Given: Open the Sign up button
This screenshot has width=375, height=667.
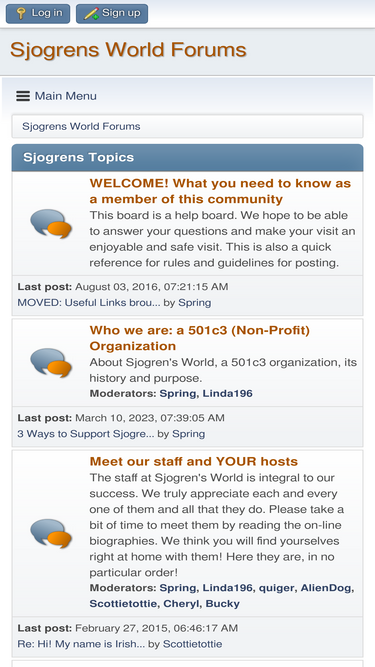Looking at the screenshot, I should pyautogui.click(x=112, y=14).
